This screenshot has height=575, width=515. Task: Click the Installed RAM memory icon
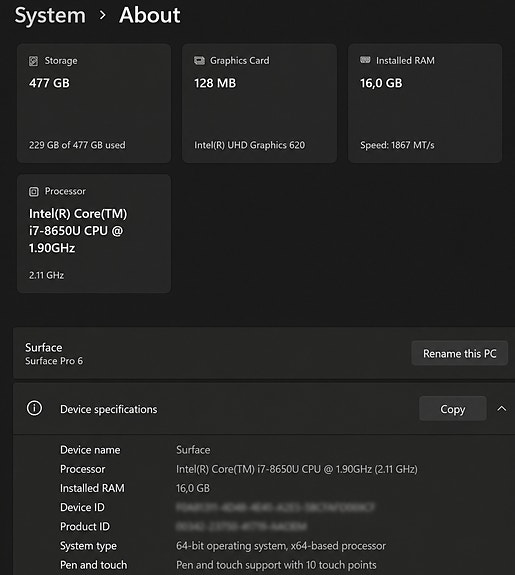(x=365, y=60)
